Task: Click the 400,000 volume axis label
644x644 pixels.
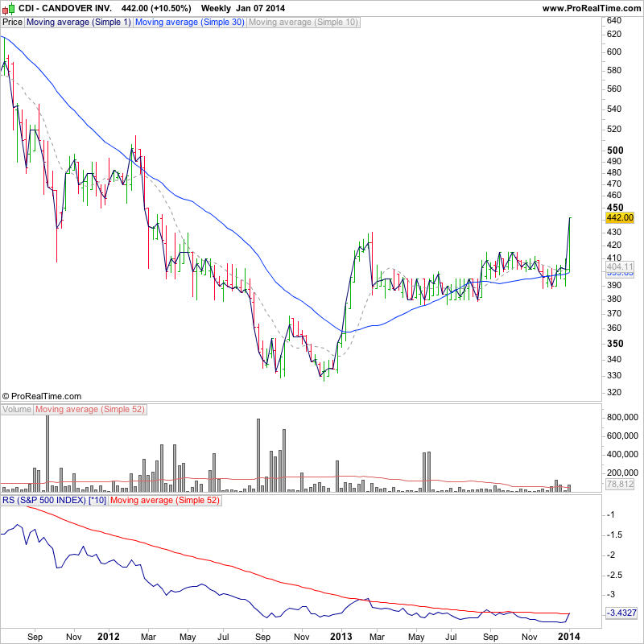Action: pos(622,454)
